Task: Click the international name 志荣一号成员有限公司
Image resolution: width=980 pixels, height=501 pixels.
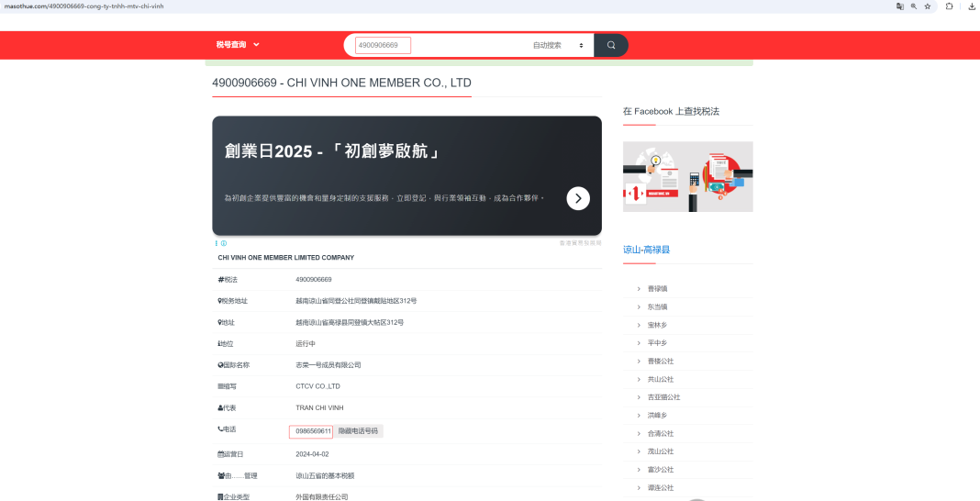Action: [x=329, y=365]
